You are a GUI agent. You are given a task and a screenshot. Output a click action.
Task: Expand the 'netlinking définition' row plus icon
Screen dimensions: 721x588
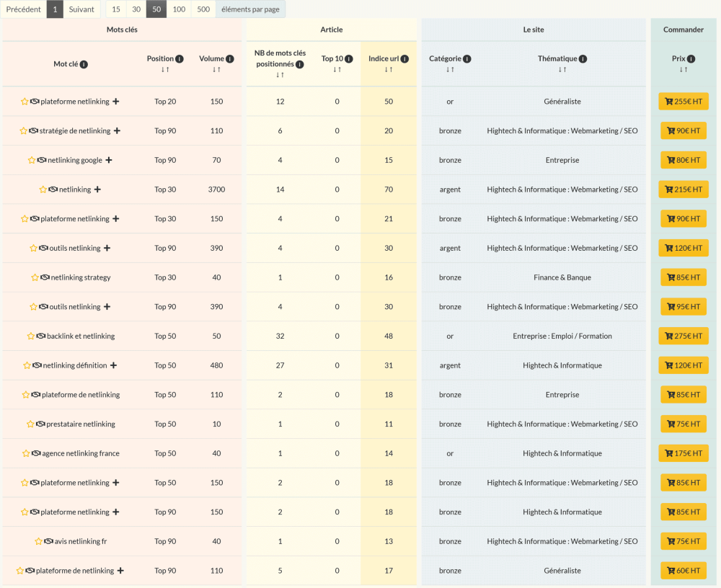113,365
